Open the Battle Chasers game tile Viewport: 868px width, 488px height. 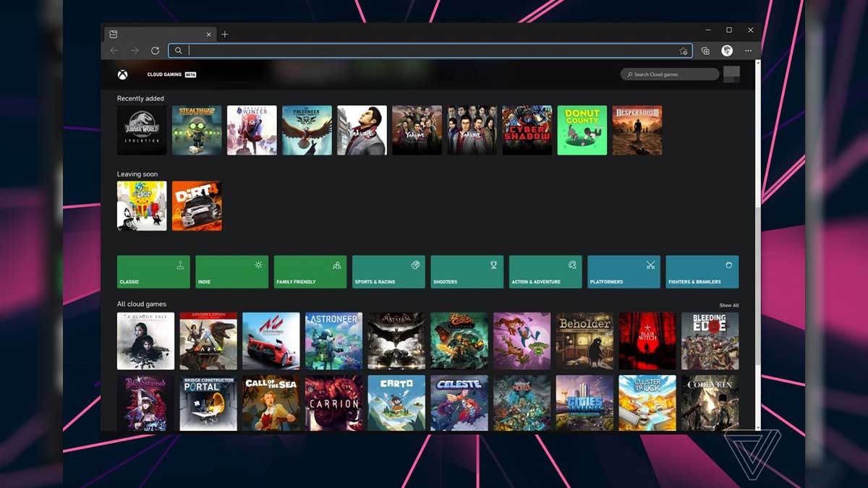tap(459, 341)
